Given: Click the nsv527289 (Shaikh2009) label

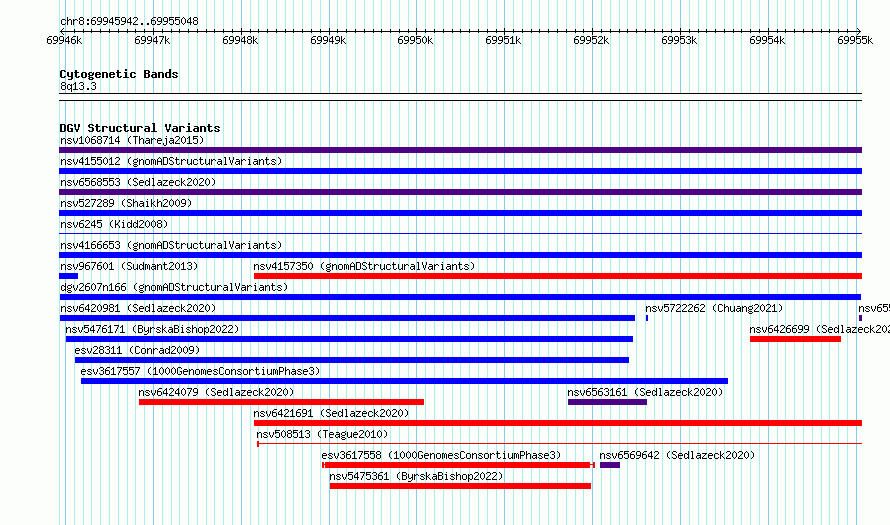Looking at the screenshot, I should click(126, 203).
